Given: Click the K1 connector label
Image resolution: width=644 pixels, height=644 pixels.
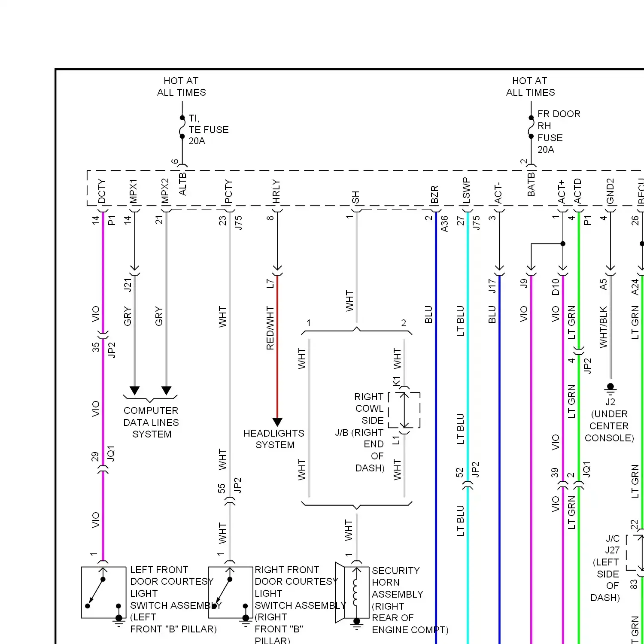Looking at the screenshot, I should 396,381.
